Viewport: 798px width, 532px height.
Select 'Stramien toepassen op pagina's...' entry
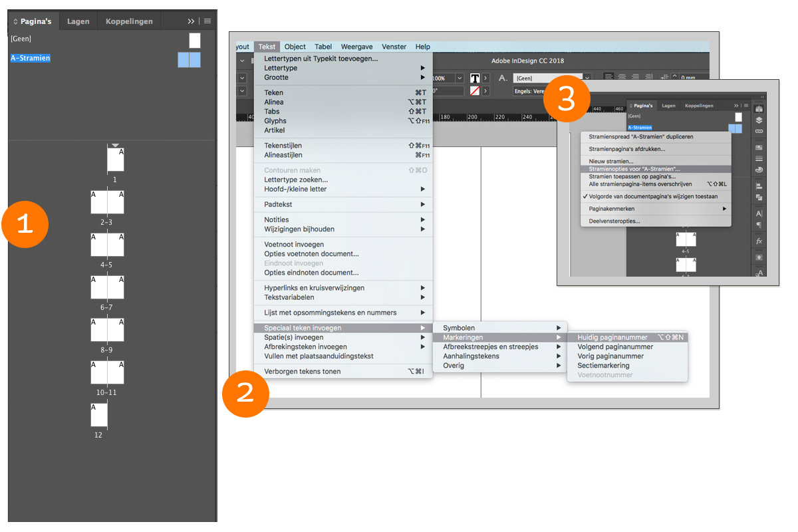click(x=656, y=176)
